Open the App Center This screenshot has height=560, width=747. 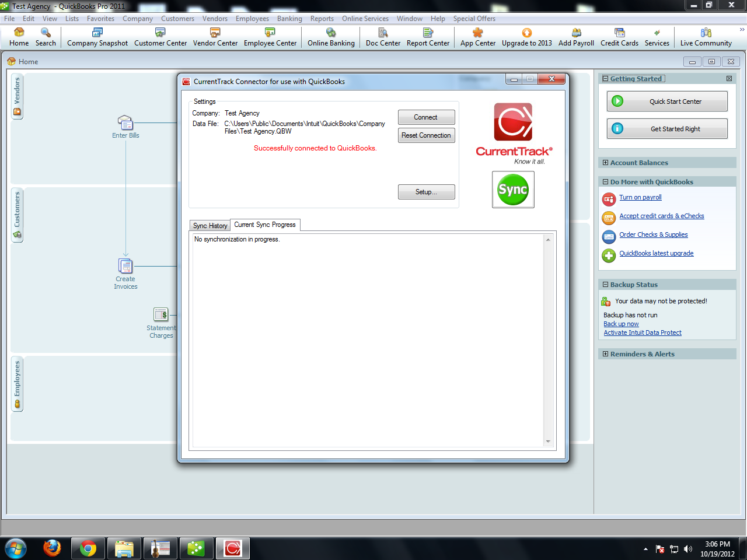click(x=478, y=37)
